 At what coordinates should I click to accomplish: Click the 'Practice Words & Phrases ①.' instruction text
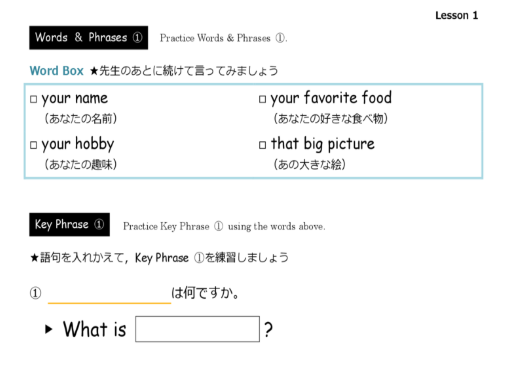223,38
